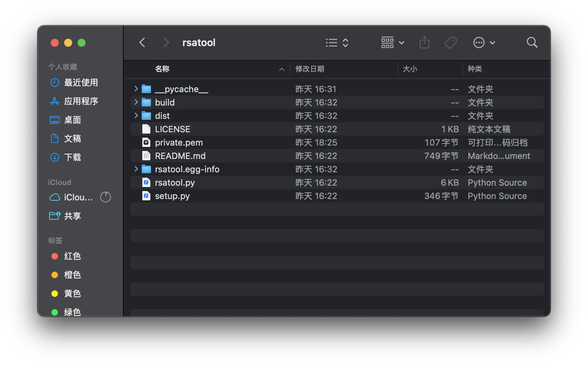Select the private.pem file name
Image resolution: width=588 pixels, height=366 pixels.
[x=179, y=143]
